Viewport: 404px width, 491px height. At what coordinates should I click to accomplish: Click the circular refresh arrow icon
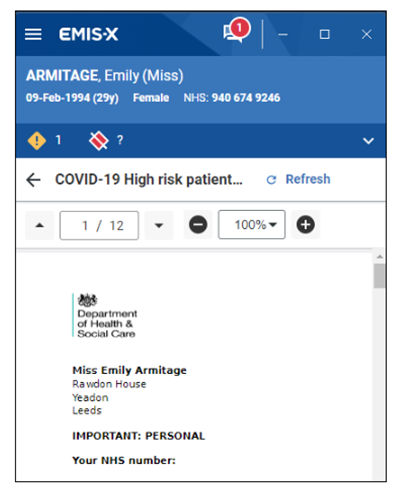click(x=271, y=180)
